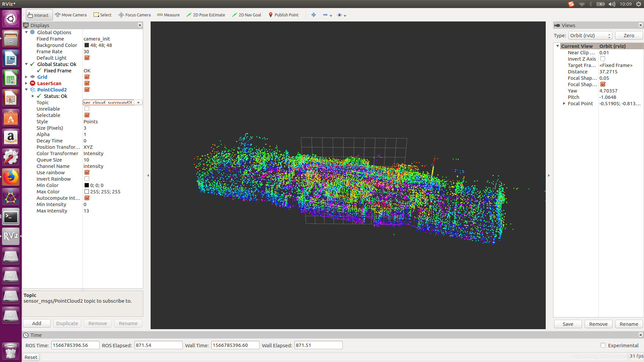
Task: Click the Rename display button
Action: click(128, 323)
